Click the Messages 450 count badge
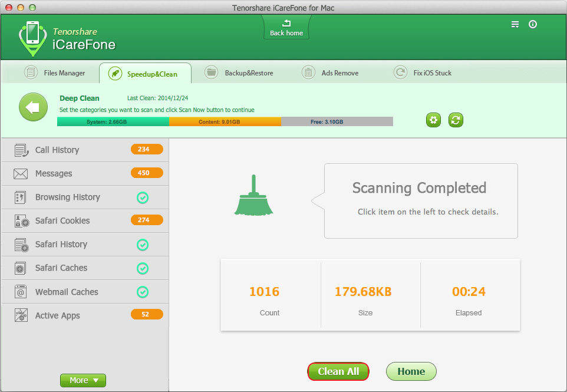This screenshot has width=567, height=392. pyautogui.click(x=147, y=173)
